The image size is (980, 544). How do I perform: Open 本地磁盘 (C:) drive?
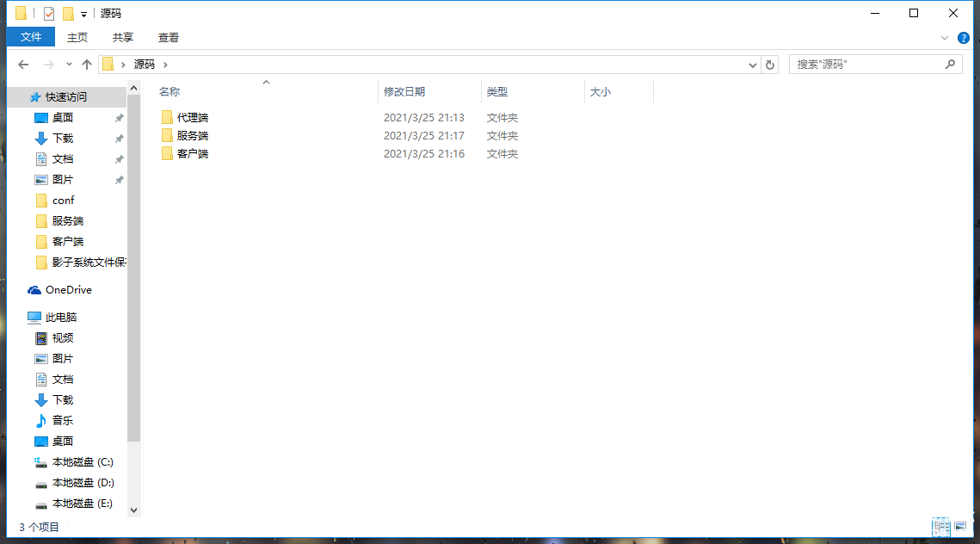pyautogui.click(x=74, y=462)
